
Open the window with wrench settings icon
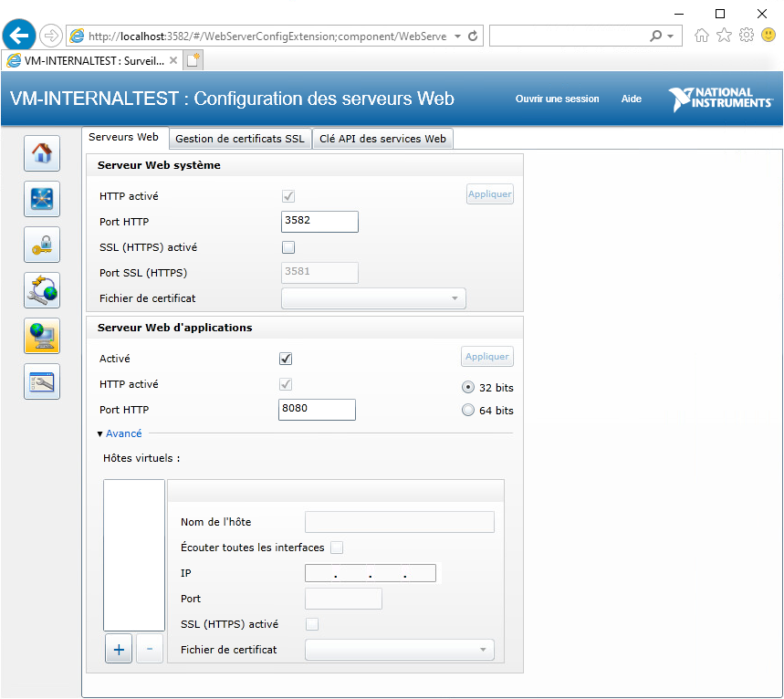click(42, 381)
